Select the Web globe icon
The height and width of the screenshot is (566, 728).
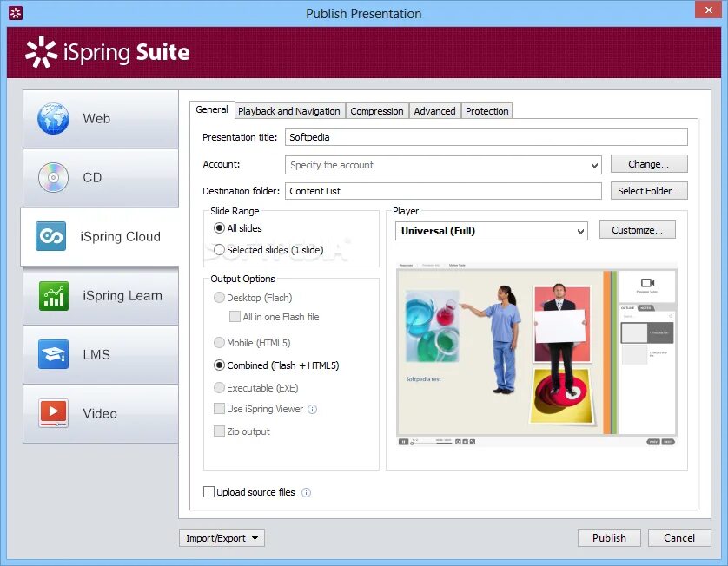point(53,118)
